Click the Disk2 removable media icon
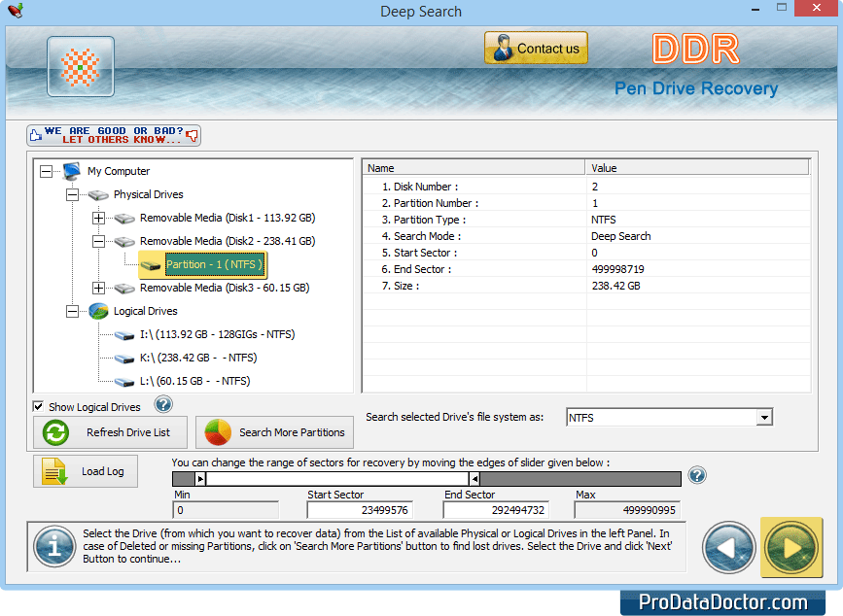This screenshot has width=843, height=616. coord(124,242)
